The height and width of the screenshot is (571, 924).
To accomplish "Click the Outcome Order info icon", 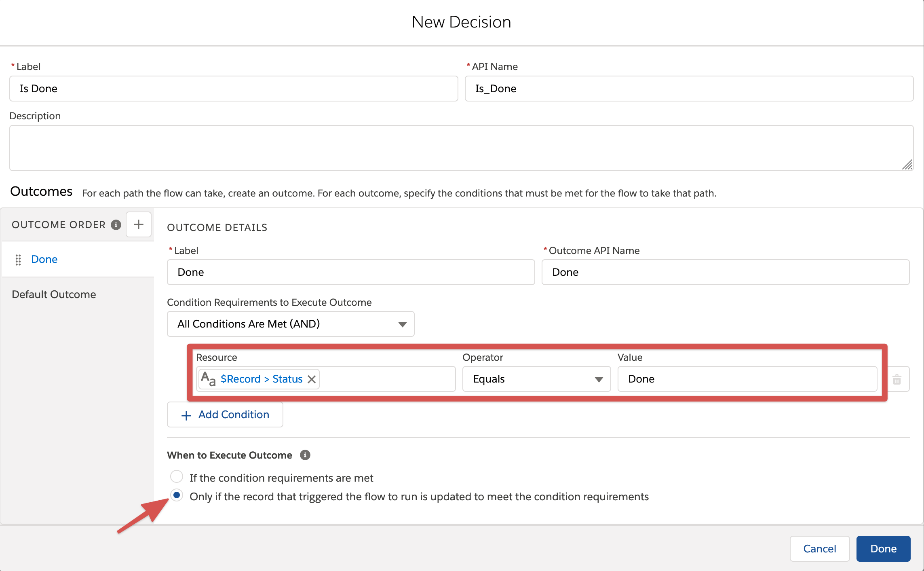I will coord(116,225).
